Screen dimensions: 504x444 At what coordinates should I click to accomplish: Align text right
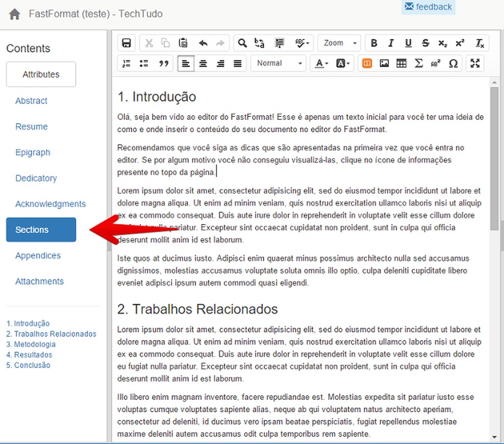tap(220, 64)
